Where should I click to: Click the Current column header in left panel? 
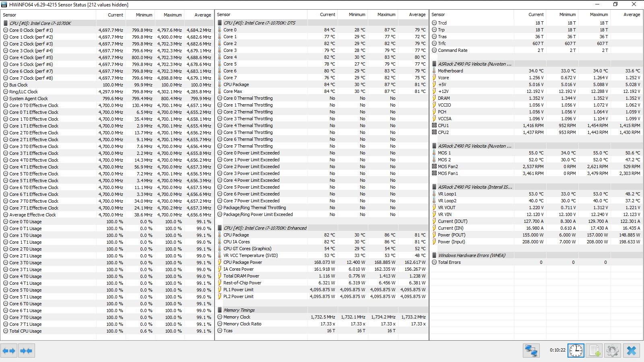[111, 15]
